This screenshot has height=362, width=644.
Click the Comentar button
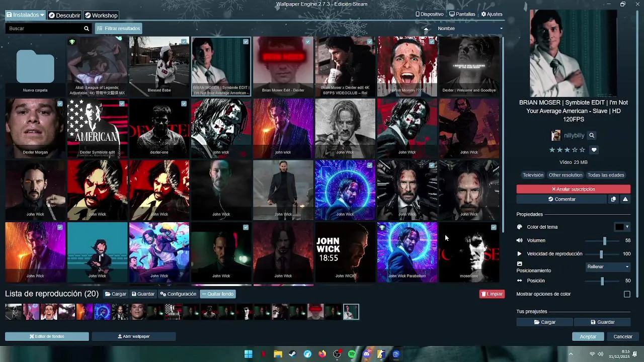pyautogui.click(x=561, y=199)
